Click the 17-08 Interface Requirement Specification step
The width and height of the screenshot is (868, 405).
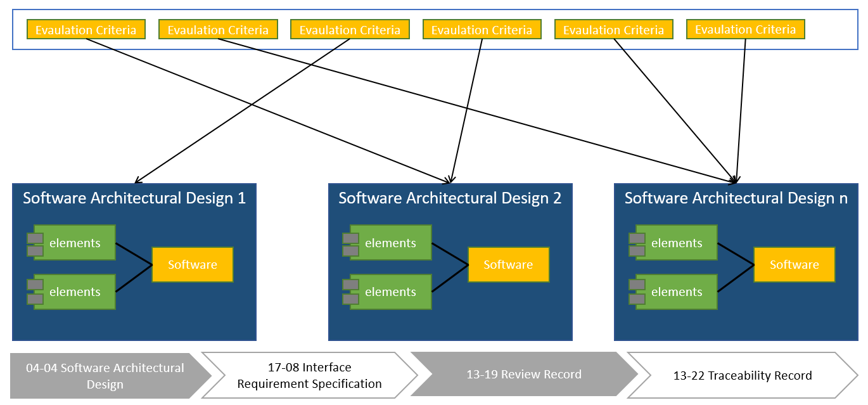point(309,374)
